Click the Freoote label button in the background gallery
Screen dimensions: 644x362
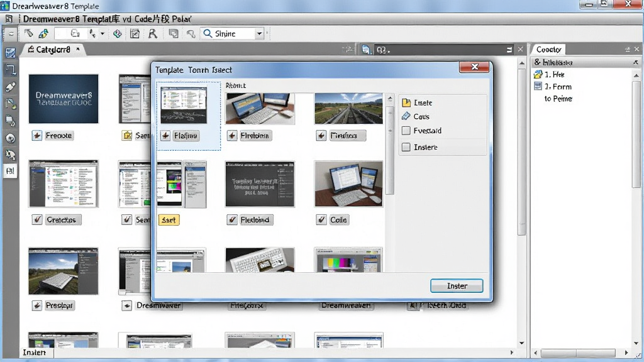coord(58,136)
